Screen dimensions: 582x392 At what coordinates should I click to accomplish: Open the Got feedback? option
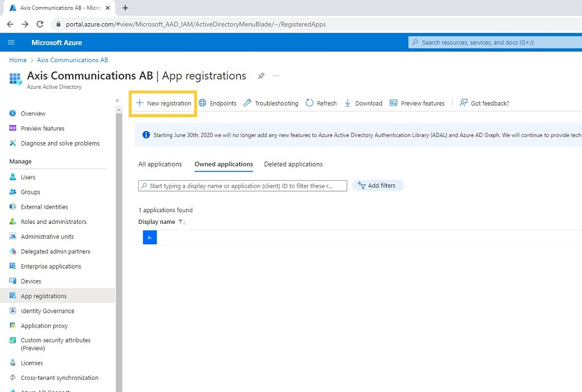[484, 103]
